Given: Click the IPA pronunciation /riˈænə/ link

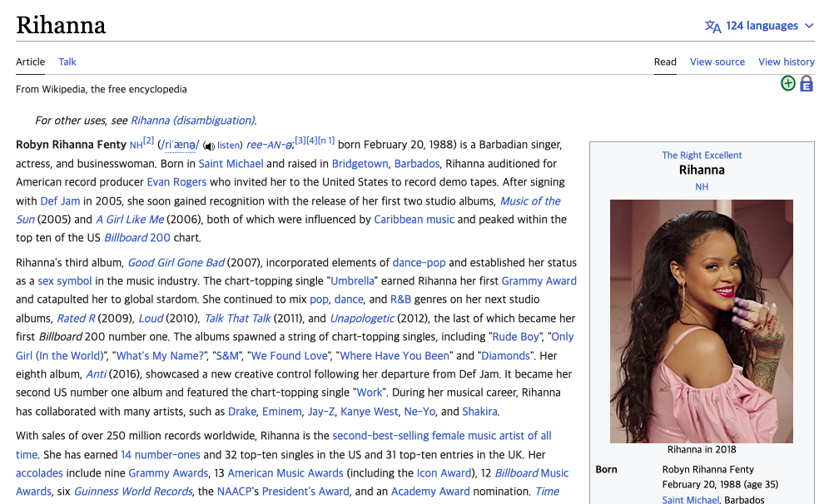Looking at the screenshot, I should pyautogui.click(x=181, y=146).
